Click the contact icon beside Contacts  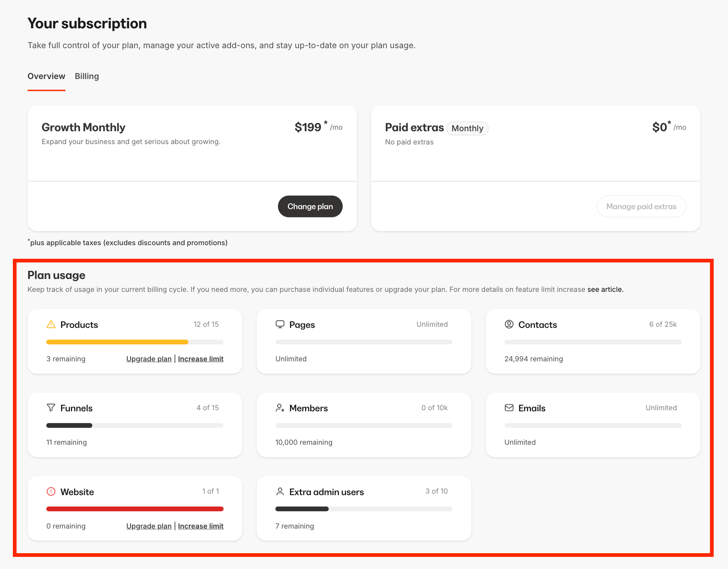(x=509, y=324)
